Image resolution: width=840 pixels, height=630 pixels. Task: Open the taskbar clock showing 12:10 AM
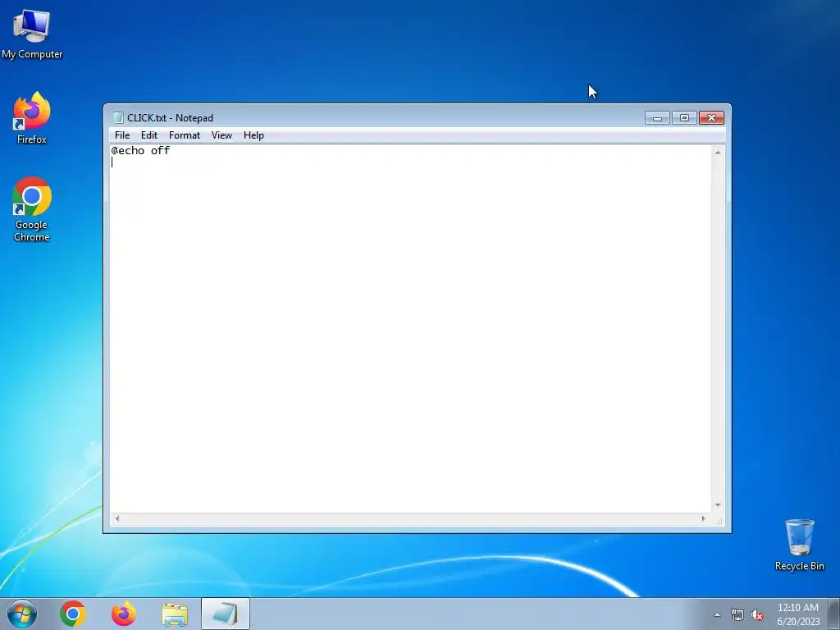coord(798,614)
